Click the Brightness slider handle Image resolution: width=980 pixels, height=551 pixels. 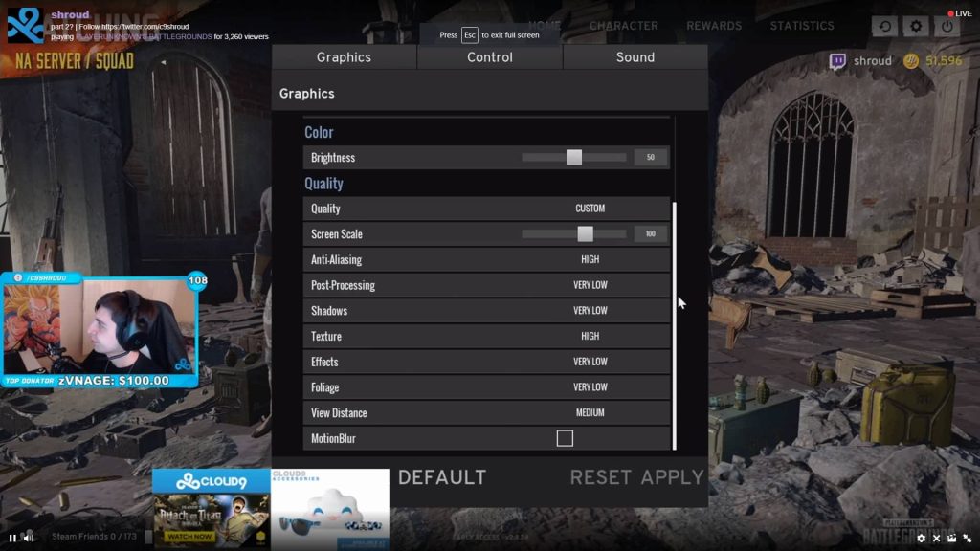point(574,158)
